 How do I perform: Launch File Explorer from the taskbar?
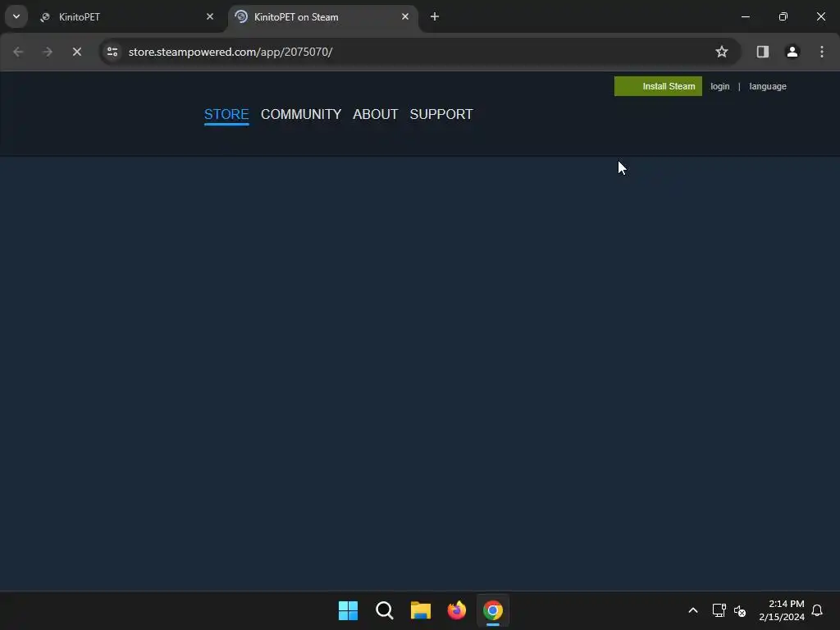[x=421, y=610]
